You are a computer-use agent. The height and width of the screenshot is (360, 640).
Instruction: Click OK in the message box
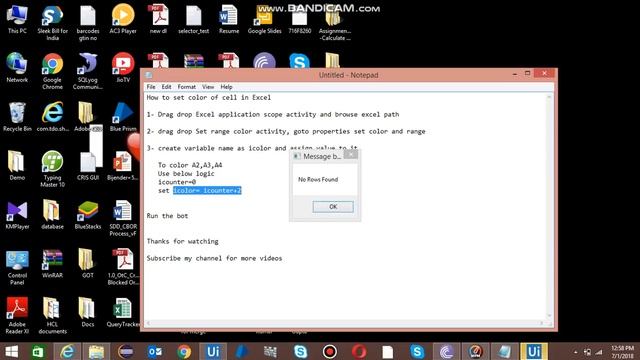coord(333,207)
